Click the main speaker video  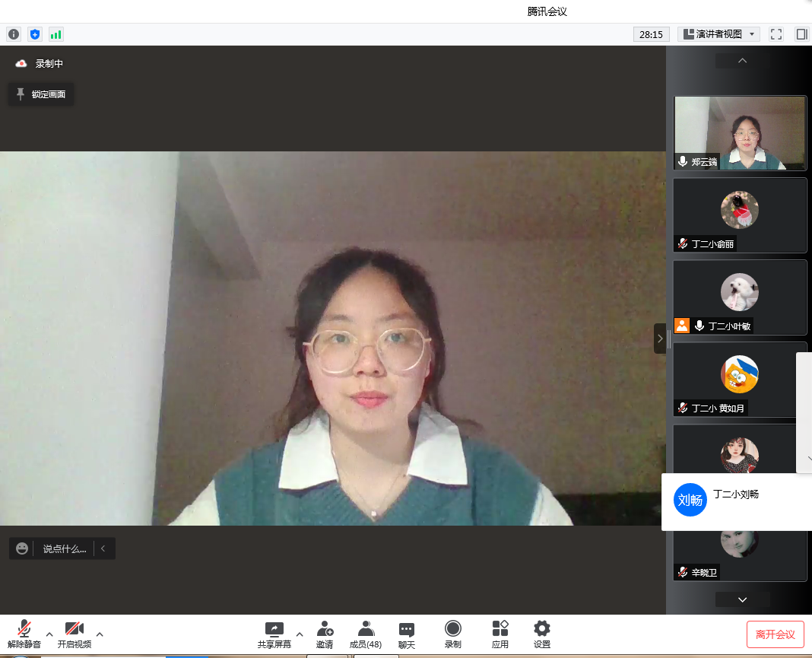tap(333, 339)
